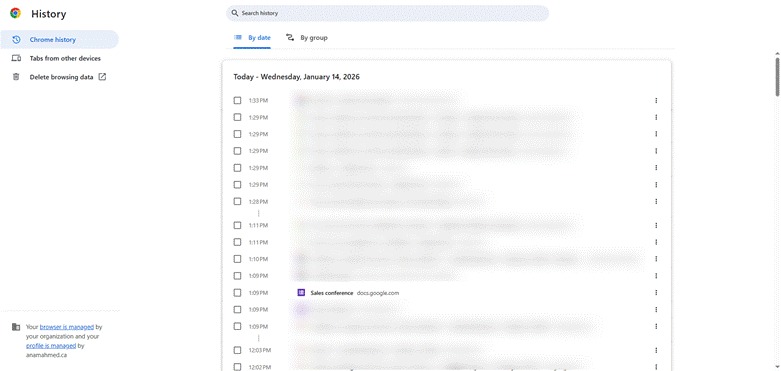This screenshot has width=781, height=371.
Task: Select Chrome history in the sidebar
Action: 59,39
